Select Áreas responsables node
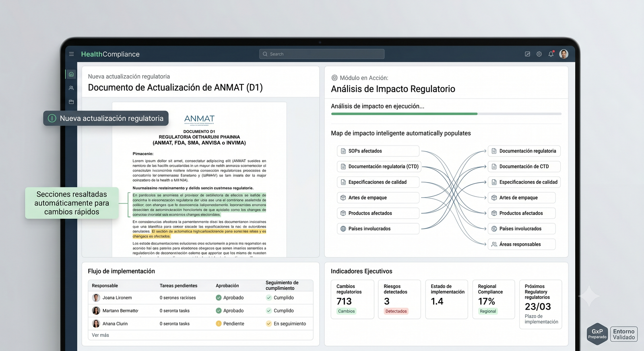Screen dimensions: 644x351 [x=522, y=244]
